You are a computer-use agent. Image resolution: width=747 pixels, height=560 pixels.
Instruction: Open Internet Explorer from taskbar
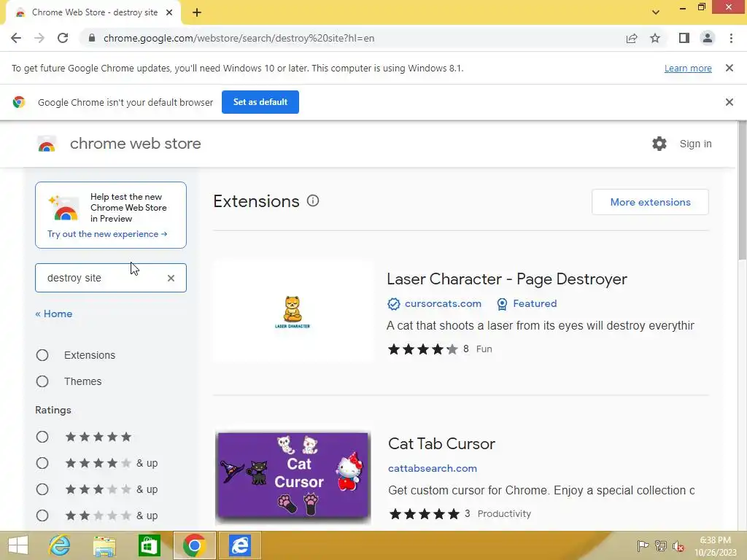tap(60, 545)
